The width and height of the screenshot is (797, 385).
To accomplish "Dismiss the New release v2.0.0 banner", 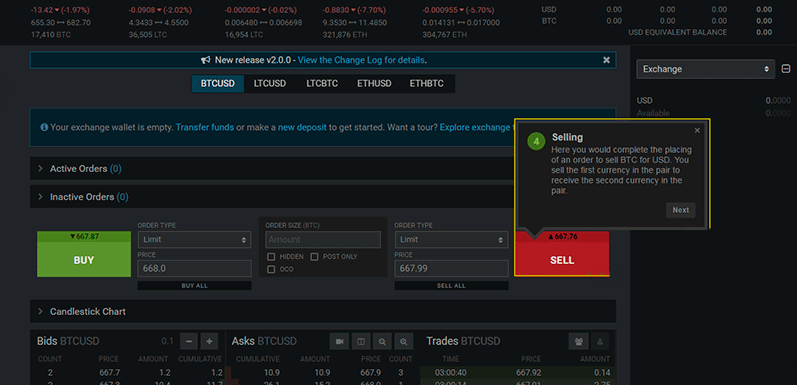I will pos(606,60).
